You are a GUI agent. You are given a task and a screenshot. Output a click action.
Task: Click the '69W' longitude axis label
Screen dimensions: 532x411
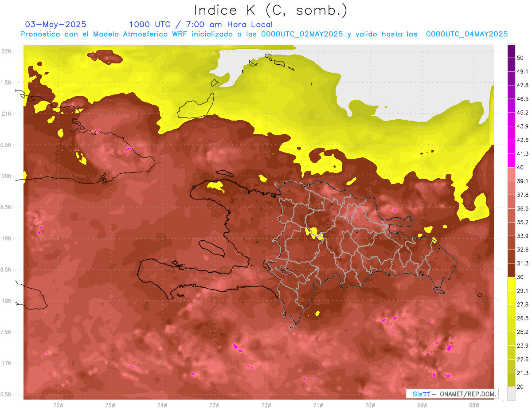(x=422, y=405)
